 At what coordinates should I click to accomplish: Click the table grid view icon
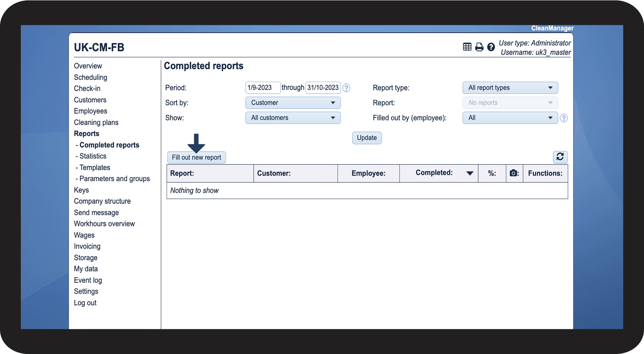[467, 47]
